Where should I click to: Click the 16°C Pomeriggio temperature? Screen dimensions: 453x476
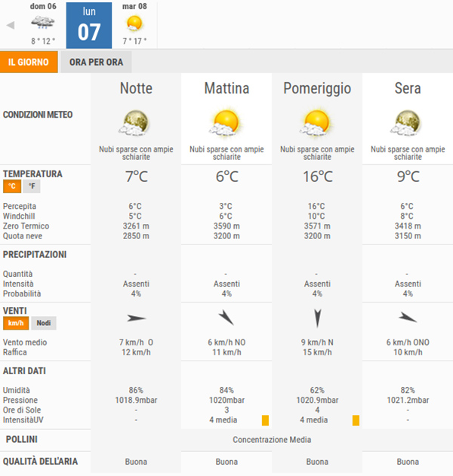(x=318, y=177)
